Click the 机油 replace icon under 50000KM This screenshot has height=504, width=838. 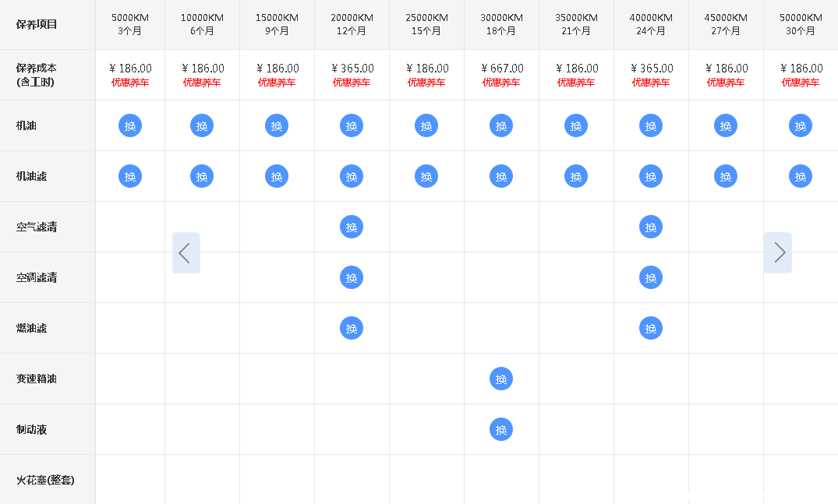[x=801, y=125]
